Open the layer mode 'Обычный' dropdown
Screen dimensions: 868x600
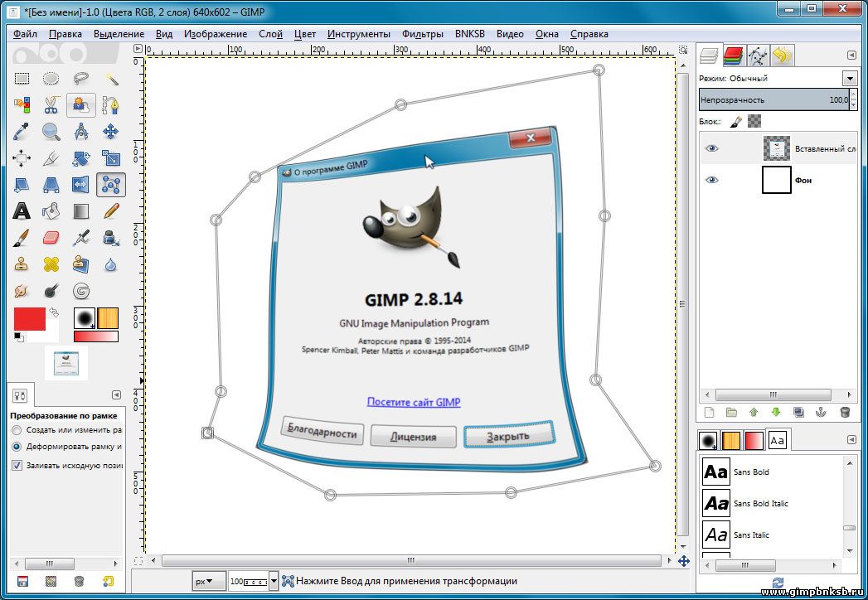click(x=850, y=78)
